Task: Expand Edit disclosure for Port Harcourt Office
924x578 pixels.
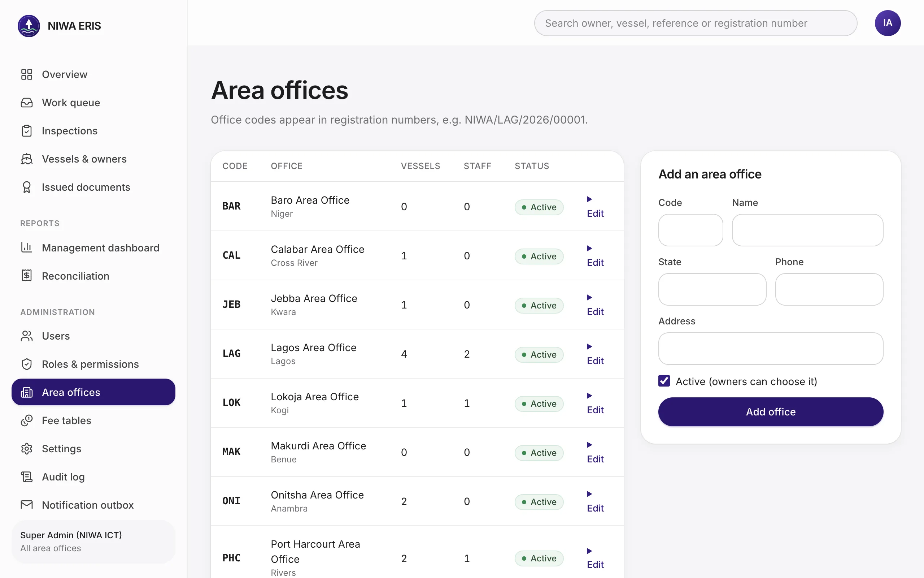Action: pos(595,558)
